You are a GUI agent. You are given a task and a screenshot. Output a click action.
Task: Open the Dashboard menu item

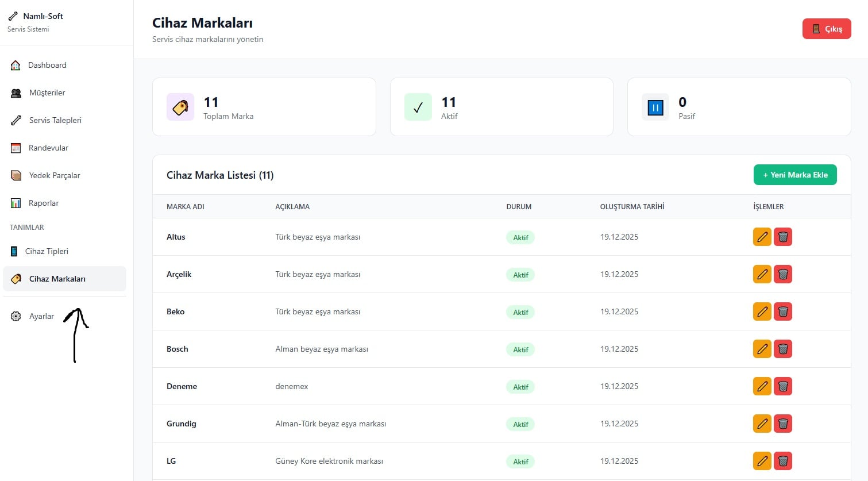(64, 65)
